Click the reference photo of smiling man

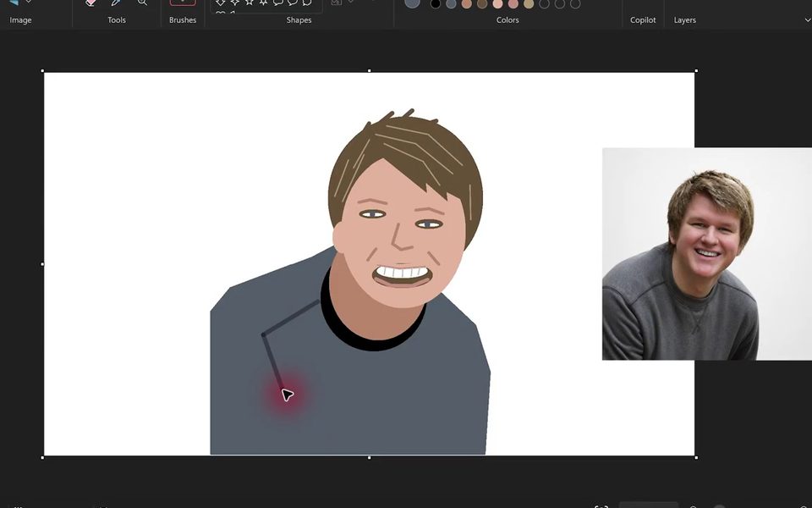pyautogui.click(x=707, y=254)
